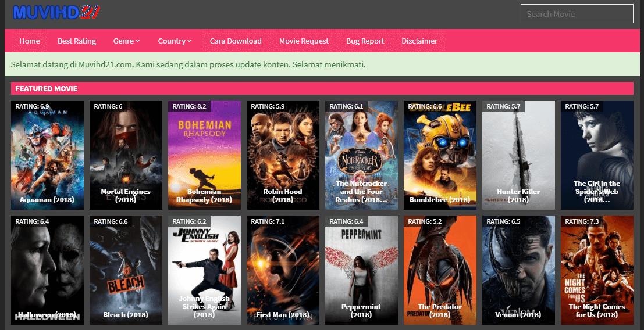This screenshot has width=644, height=330.
Task: Click the RATING: 6.5 badge
Action: [503, 221]
